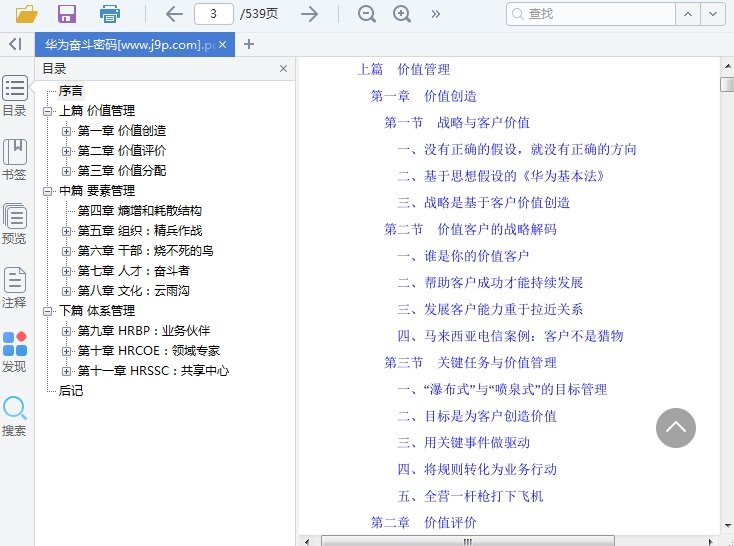Screen dimensions: 734x546
Task: Click the horizontal scrollbar thumb
Action: point(468,541)
